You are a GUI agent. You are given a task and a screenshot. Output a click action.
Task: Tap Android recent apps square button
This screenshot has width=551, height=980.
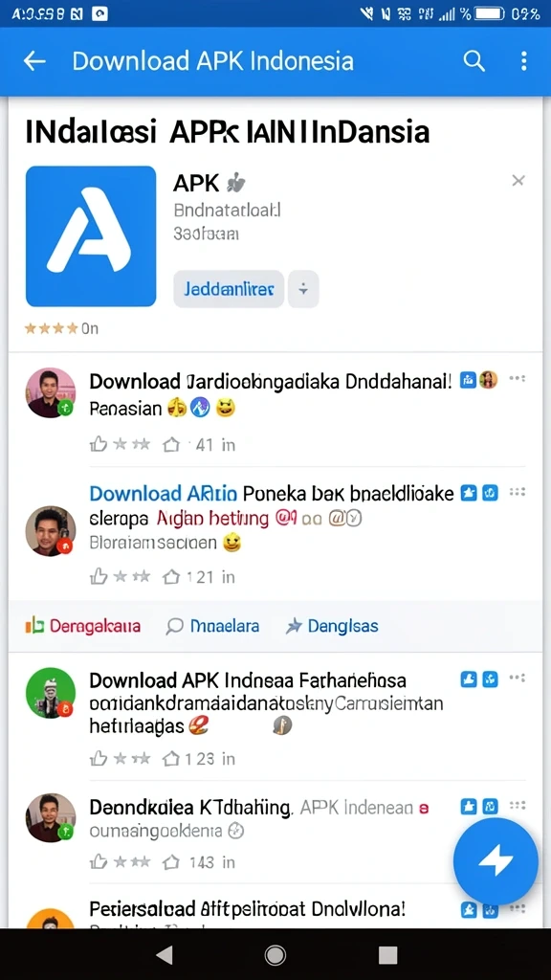coord(388,954)
